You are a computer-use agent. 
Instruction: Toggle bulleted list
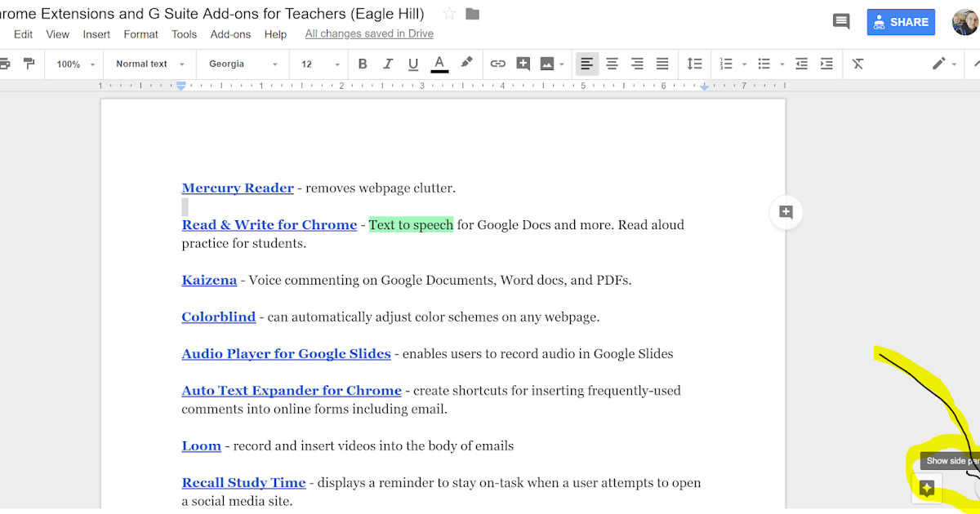pyautogui.click(x=764, y=64)
